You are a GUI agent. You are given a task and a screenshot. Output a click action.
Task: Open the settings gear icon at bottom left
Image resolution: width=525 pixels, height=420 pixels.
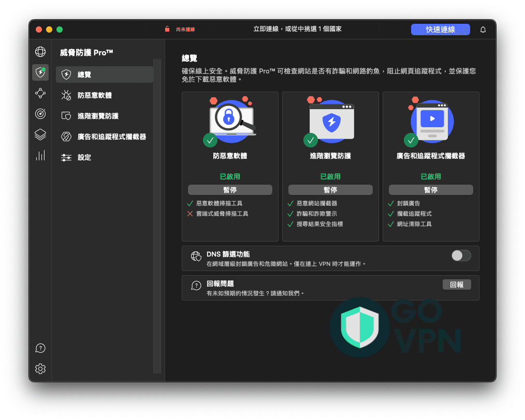(40, 369)
